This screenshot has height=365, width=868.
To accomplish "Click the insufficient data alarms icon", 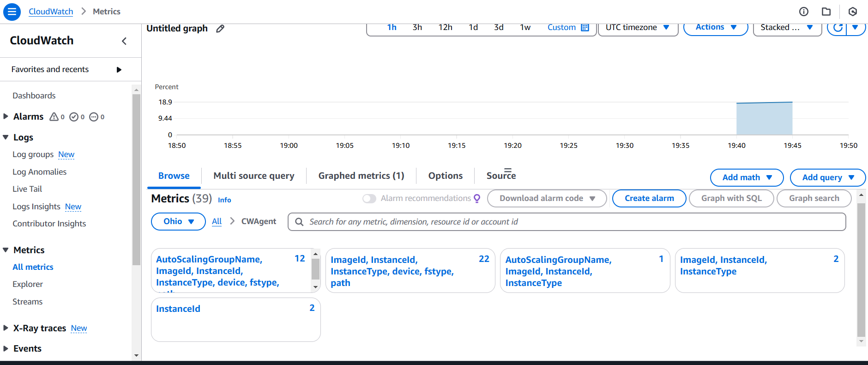I will (x=94, y=117).
